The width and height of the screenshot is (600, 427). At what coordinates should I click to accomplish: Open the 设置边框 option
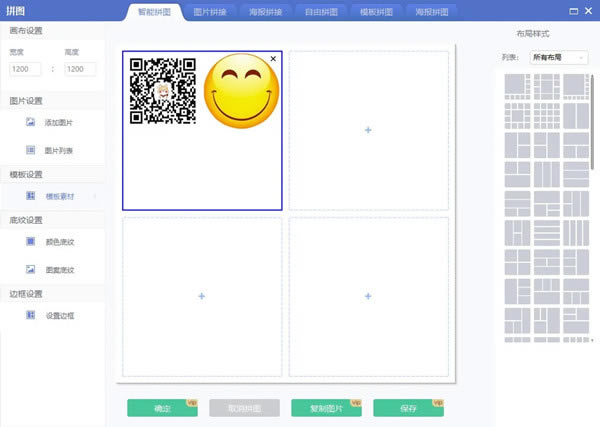(x=60, y=316)
